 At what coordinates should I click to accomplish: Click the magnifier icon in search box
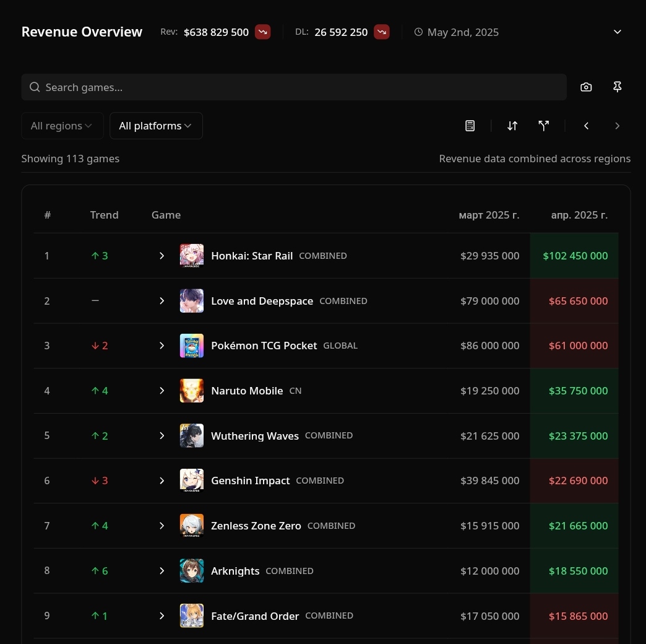[x=35, y=87]
